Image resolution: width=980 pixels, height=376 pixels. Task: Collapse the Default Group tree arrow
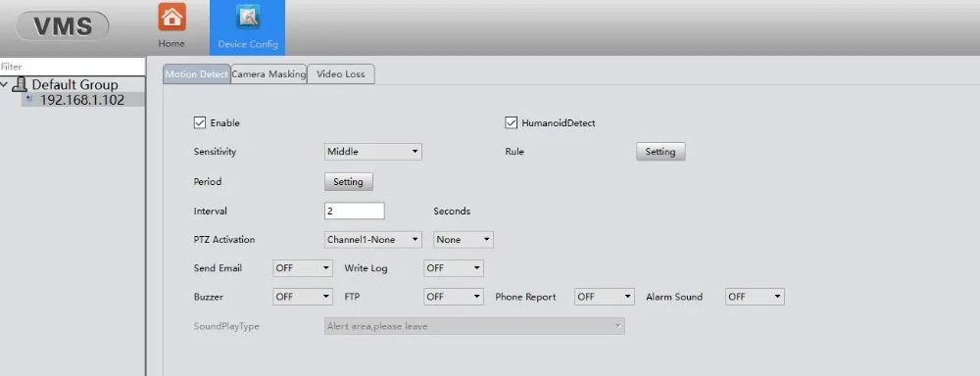click(5, 83)
